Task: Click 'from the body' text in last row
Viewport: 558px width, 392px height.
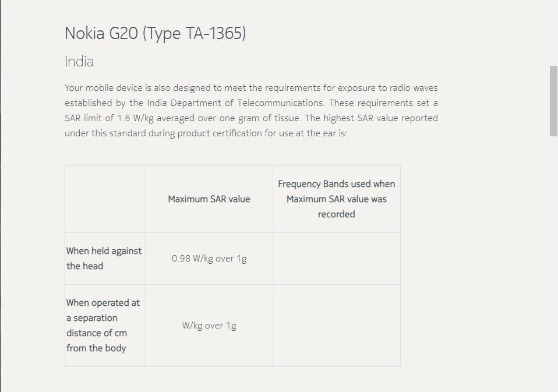Action: [96, 348]
